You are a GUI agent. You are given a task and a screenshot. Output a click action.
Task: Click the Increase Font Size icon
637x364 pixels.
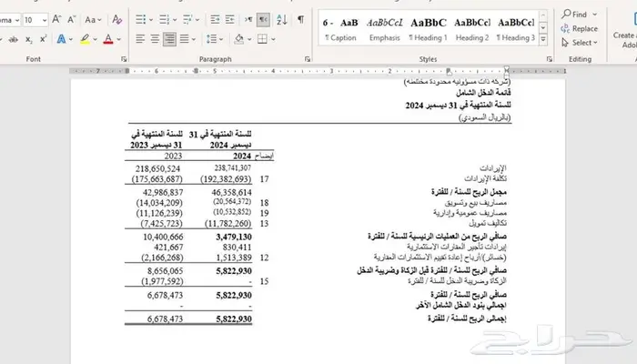click(x=56, y=19)
